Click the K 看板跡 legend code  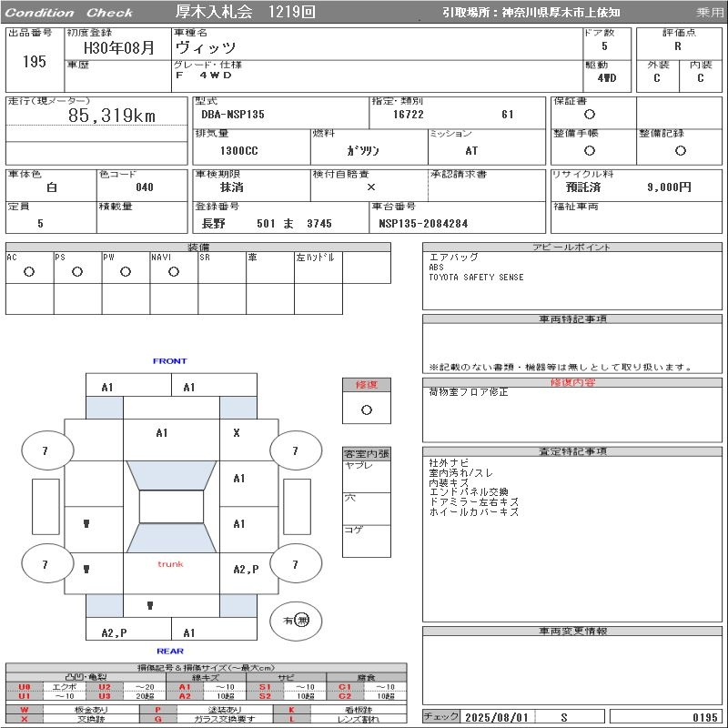(291, 710)
